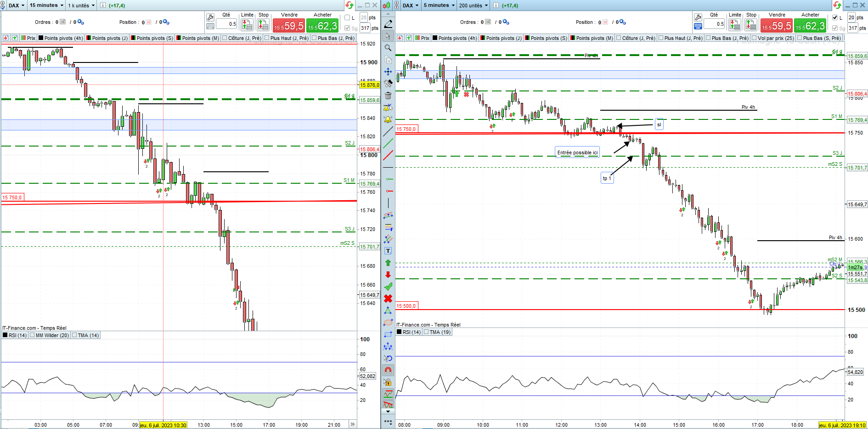Toggle Clôture (J, Pré) checkbox in right chart

pos(619,38)
